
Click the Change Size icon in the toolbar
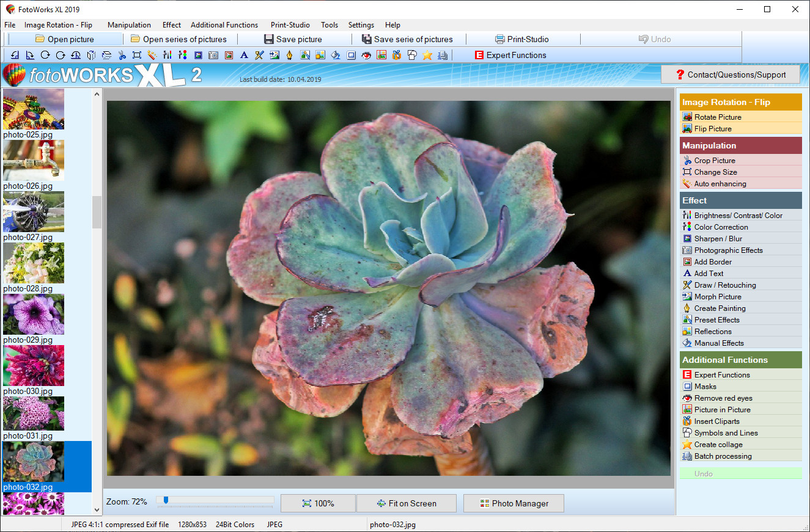click(x=137, y=55)
